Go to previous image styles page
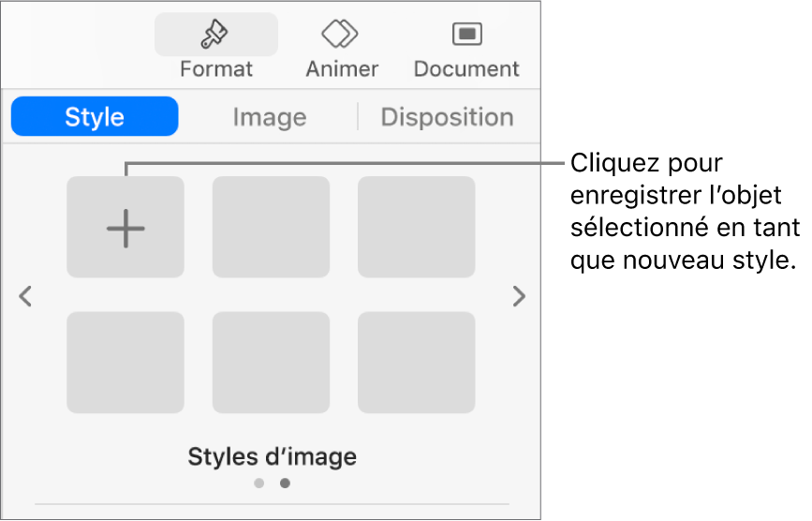The image size is (812, 521). (x=26, y=298)
